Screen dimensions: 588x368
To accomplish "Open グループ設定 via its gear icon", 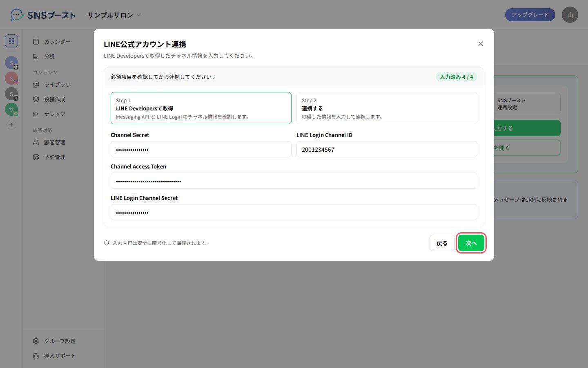I will pos(36,341).
